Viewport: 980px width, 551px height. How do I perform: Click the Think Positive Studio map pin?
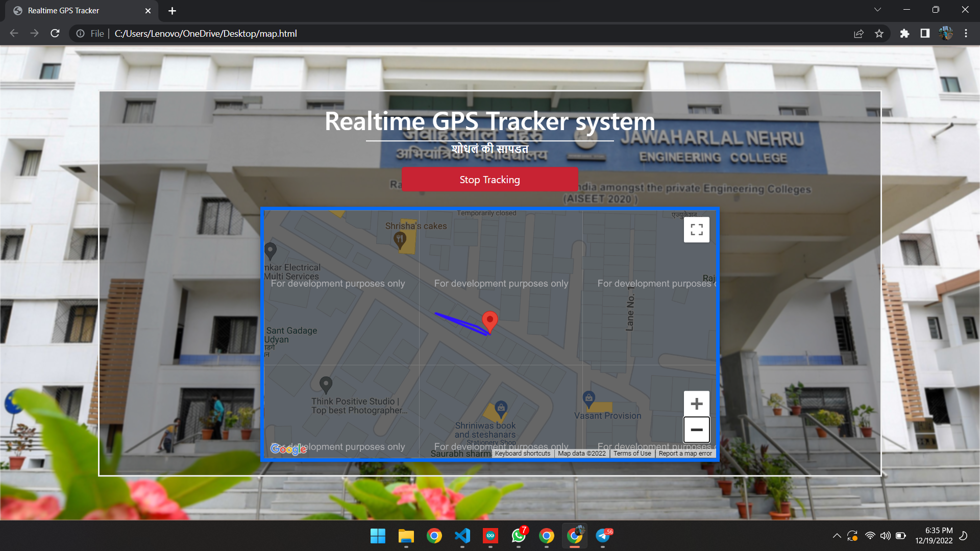326,385
